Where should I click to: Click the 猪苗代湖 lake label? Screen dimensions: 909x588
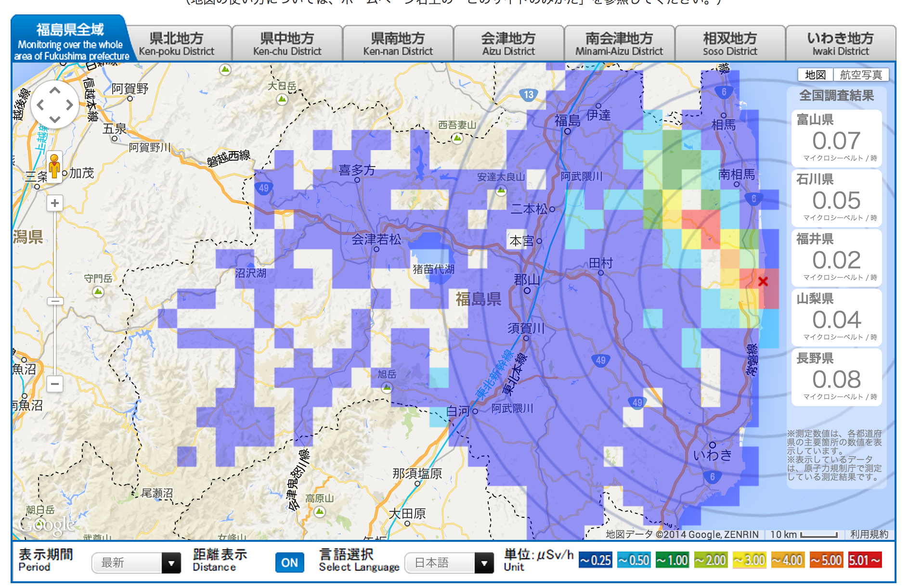[x=433, y=269]
